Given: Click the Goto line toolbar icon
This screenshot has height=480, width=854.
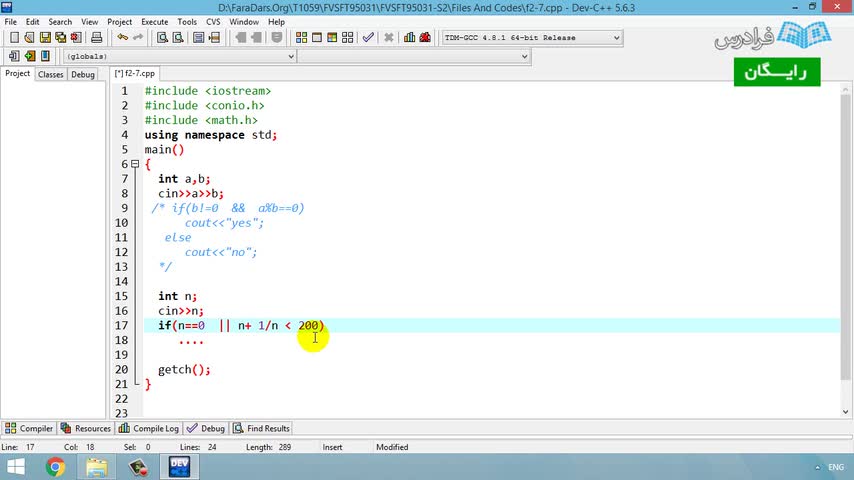Looking at the screenshot, I should click(215, 38).
